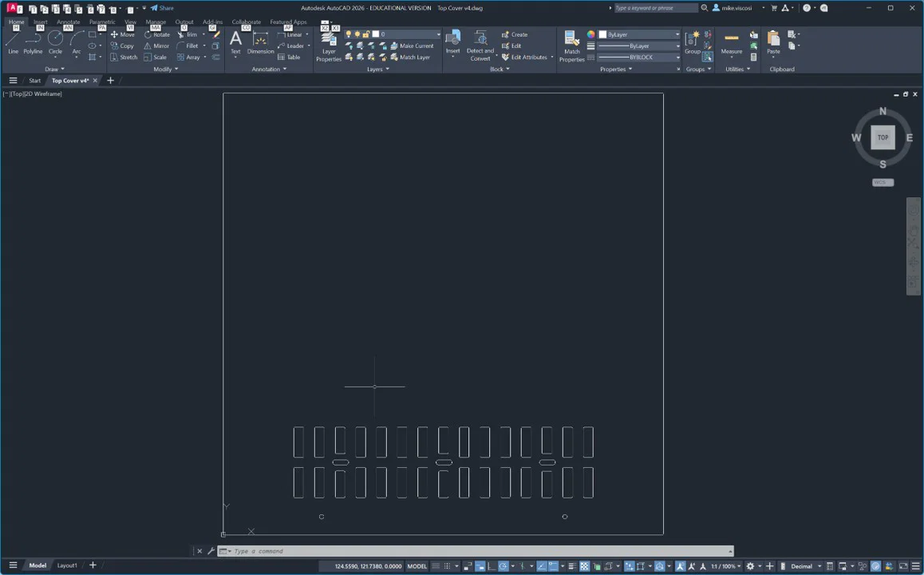Click the Erase tool icon
The width and height of the screenshot is (924, 575).
tap(216, 34)
